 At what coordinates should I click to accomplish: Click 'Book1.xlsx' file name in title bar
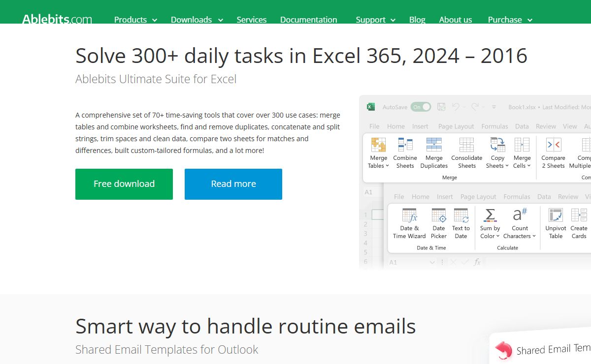tap(523, 107)
